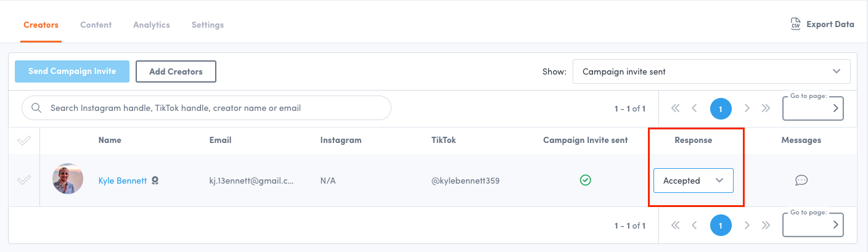Viewport: 868px width, 252px height.
Task: Open messages chat bubble for Kyle Bennett
Action: pyautogui.click(x=801, y=181)
